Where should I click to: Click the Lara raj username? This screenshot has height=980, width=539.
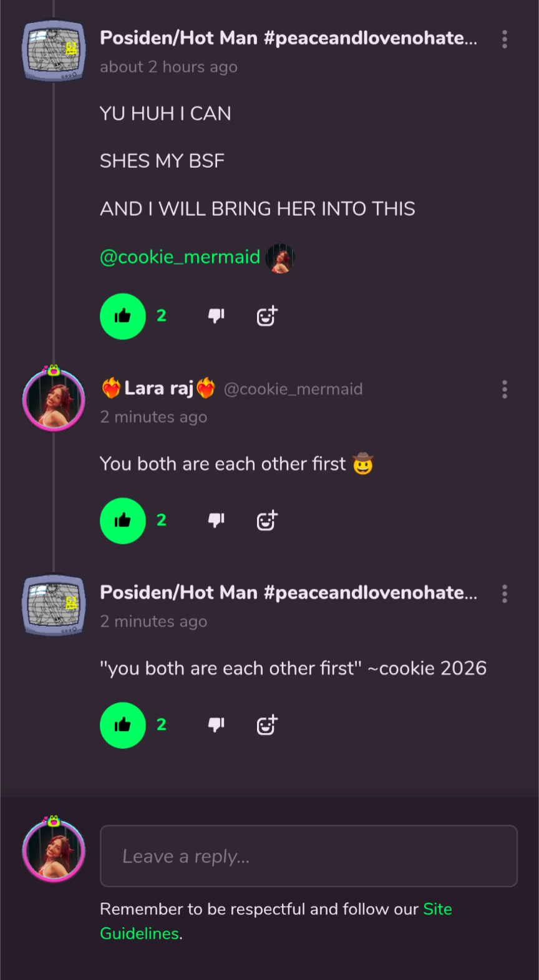pos(158,389)
